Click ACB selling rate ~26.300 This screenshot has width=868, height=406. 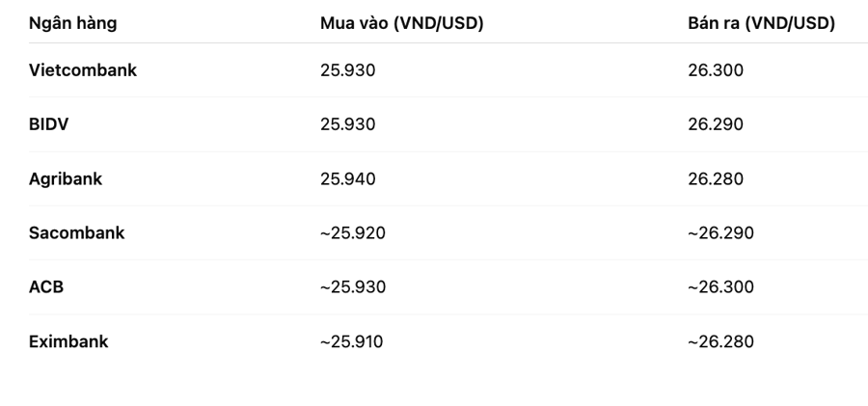coord(720,287)
